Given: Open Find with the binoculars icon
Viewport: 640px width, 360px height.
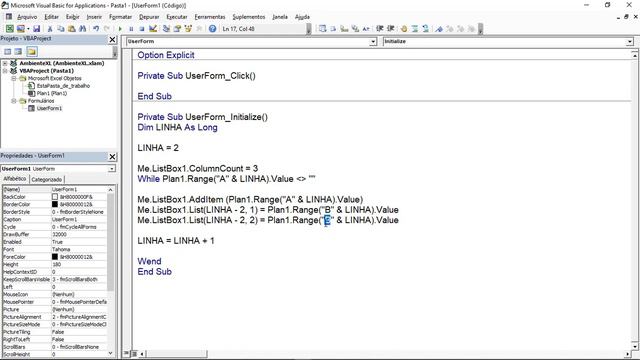Looking at the screenshot, I should click(82, 29).
